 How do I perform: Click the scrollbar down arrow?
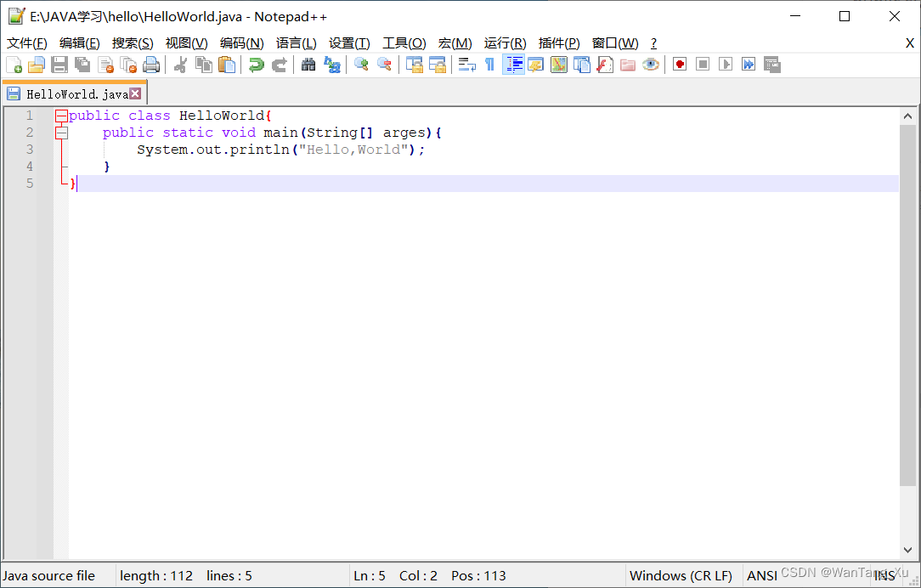(x=907, y=550)
